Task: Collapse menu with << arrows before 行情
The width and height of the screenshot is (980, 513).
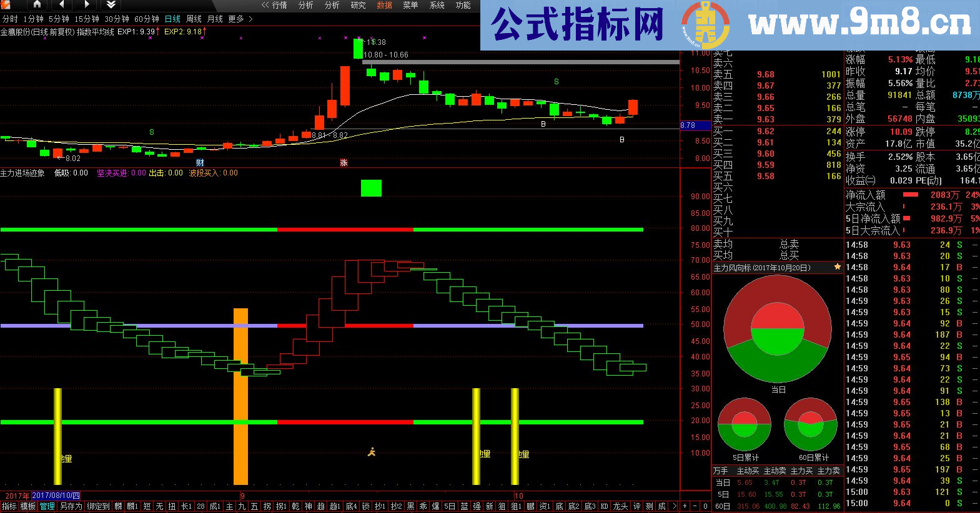Action: pyautogui.click(x=265, y=5)
